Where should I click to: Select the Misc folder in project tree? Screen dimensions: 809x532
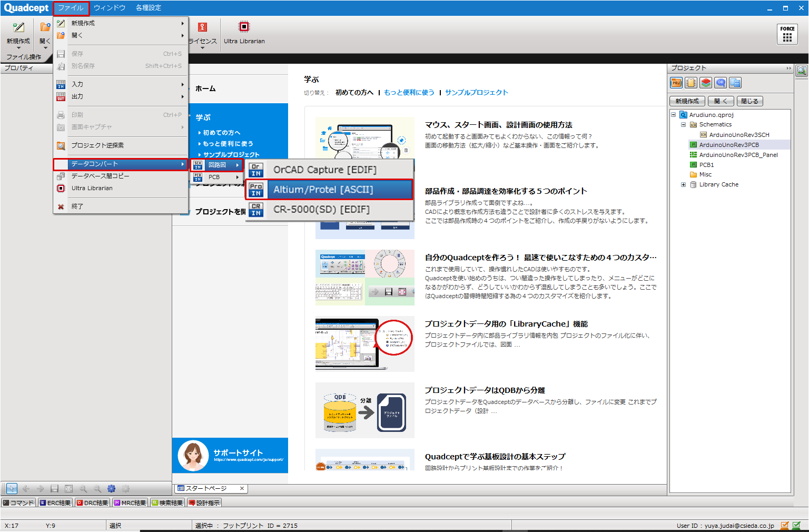point(705,174)
